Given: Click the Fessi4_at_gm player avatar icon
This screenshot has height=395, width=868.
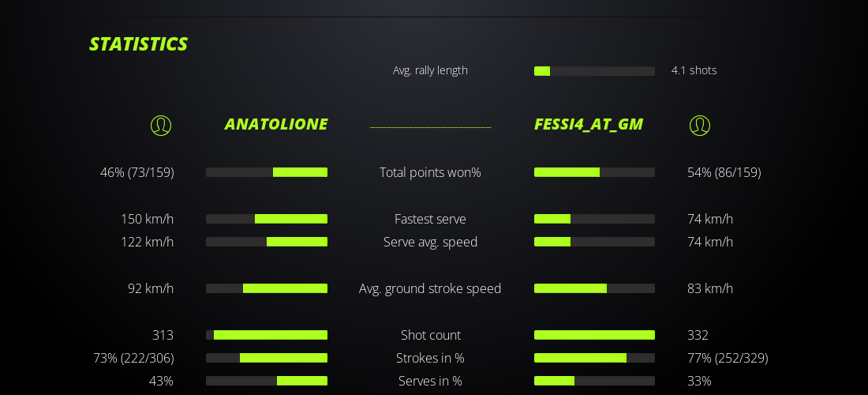Looking at the screenshot, I should [700, 125].
